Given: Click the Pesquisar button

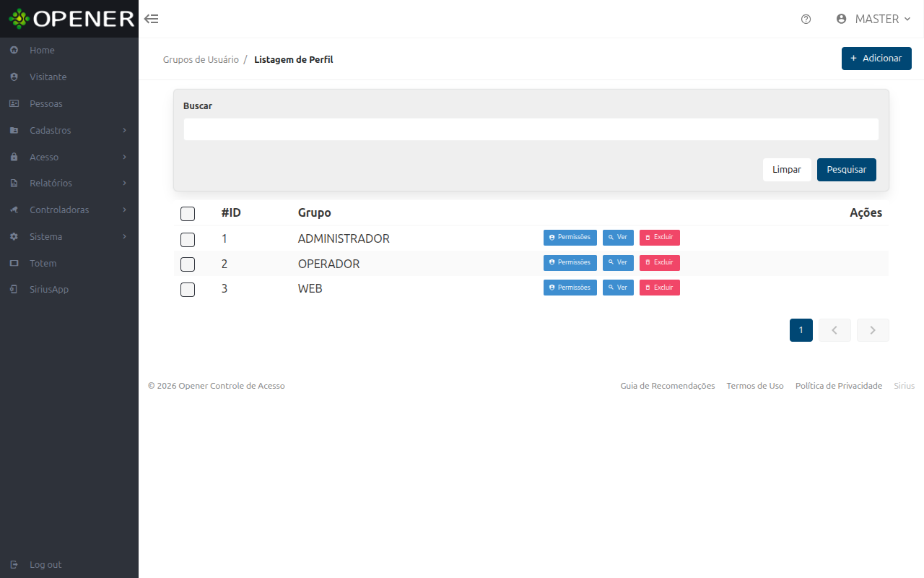Looking at the screenshot, I should [x=847, y=170].
